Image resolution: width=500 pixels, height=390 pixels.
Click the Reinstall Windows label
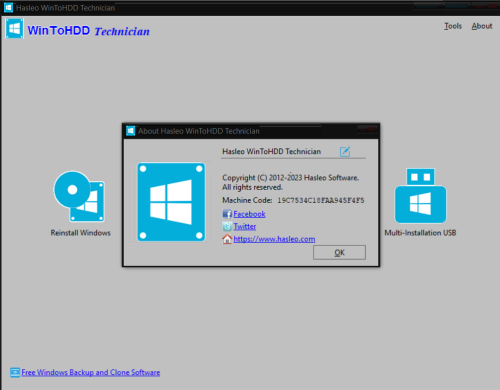click(x=81, y=233)
